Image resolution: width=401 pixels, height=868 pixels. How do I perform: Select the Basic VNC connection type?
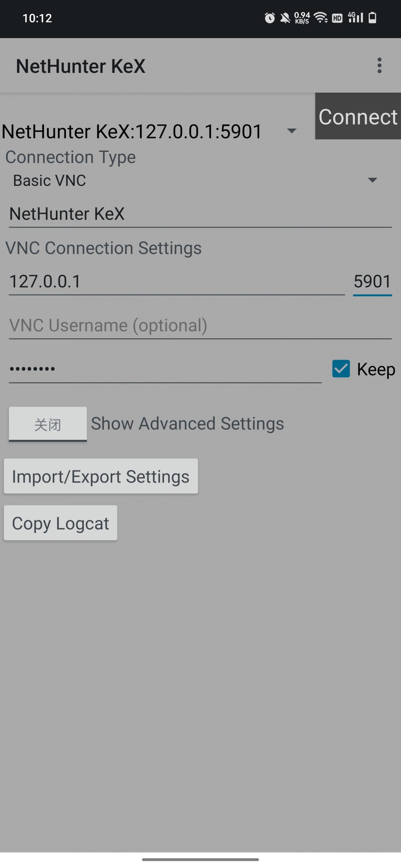50,180
